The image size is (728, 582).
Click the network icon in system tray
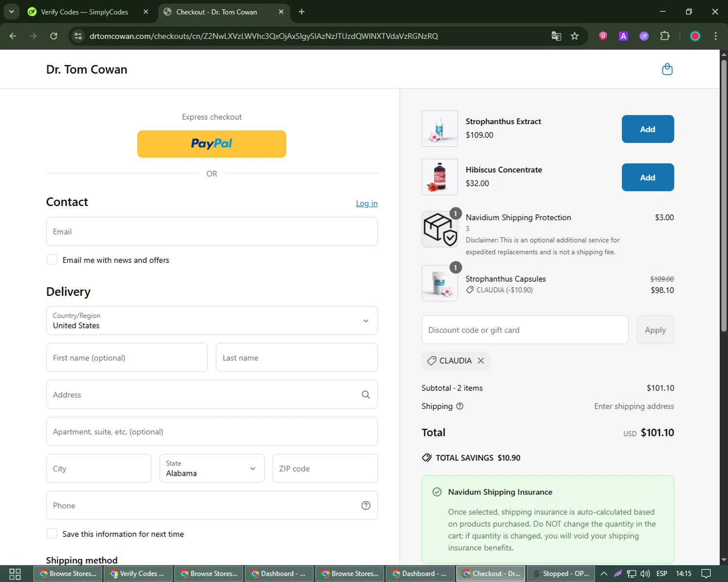tap(631, 574)
